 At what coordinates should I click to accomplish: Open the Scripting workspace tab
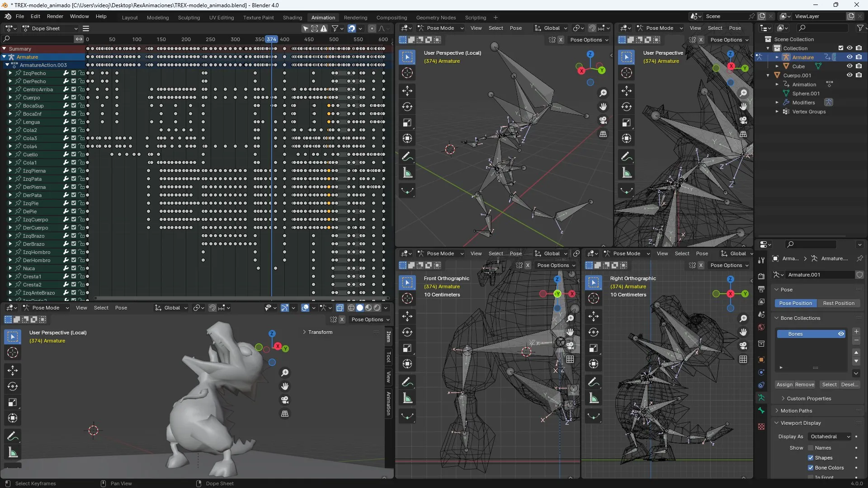click(x=476, y=18)
